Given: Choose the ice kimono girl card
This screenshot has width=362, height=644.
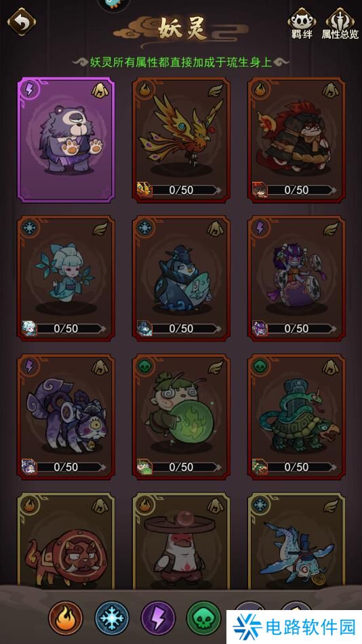Looking at the screenshot, I should point(66,278).
